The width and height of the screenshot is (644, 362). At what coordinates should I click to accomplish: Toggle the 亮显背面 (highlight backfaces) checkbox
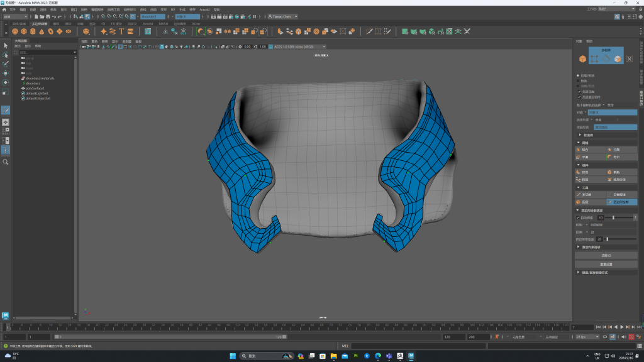click(579, 92)
